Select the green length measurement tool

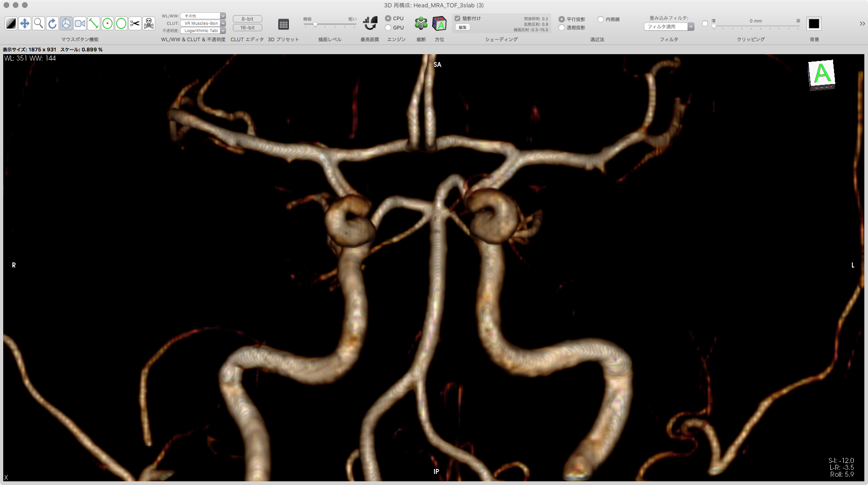(x=94, y=23)
